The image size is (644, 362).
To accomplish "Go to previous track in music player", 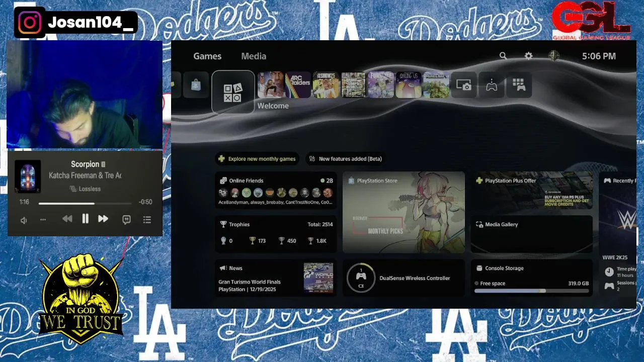I will click(x=67, y=219).
